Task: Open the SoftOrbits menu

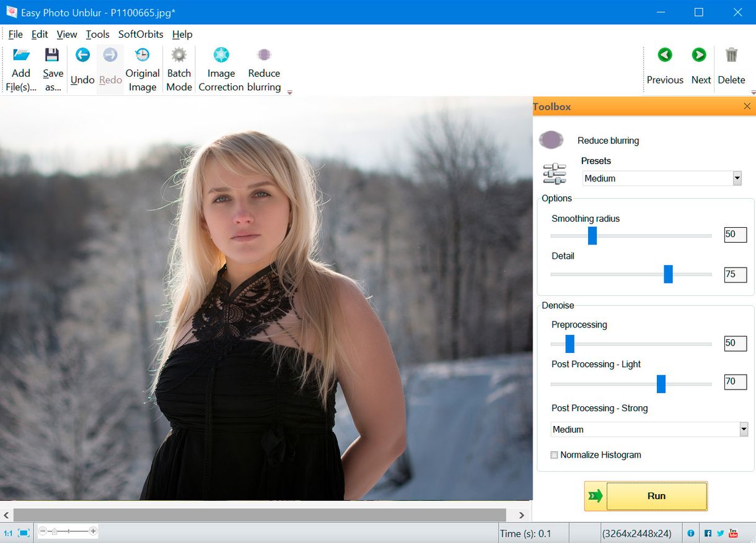Action: click(x=141, y=35)
